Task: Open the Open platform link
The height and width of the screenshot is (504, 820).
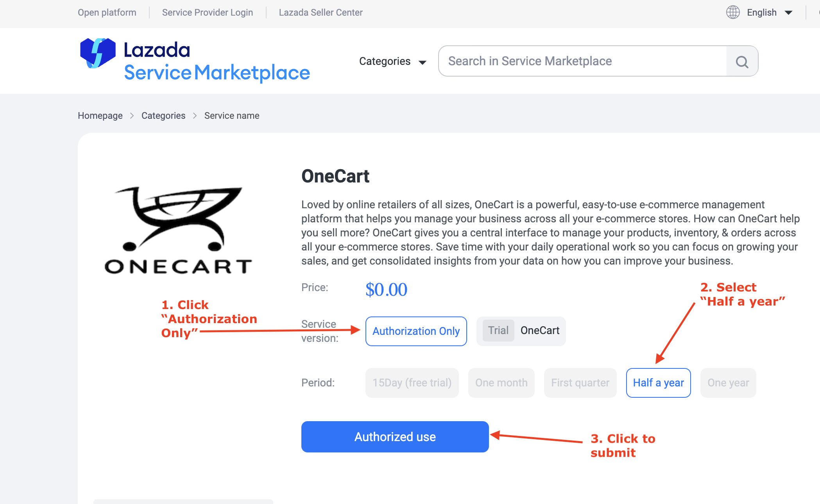Action: [107, 13]
